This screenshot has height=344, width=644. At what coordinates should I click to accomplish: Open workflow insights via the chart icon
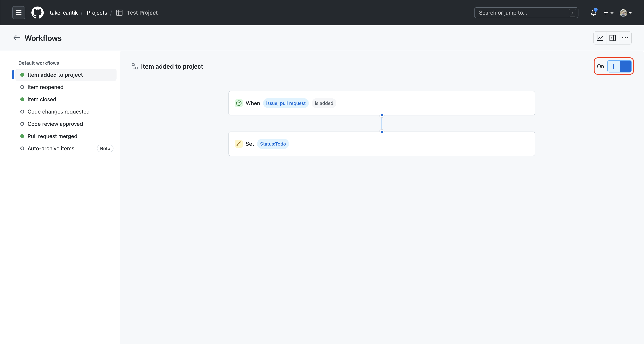600,38
